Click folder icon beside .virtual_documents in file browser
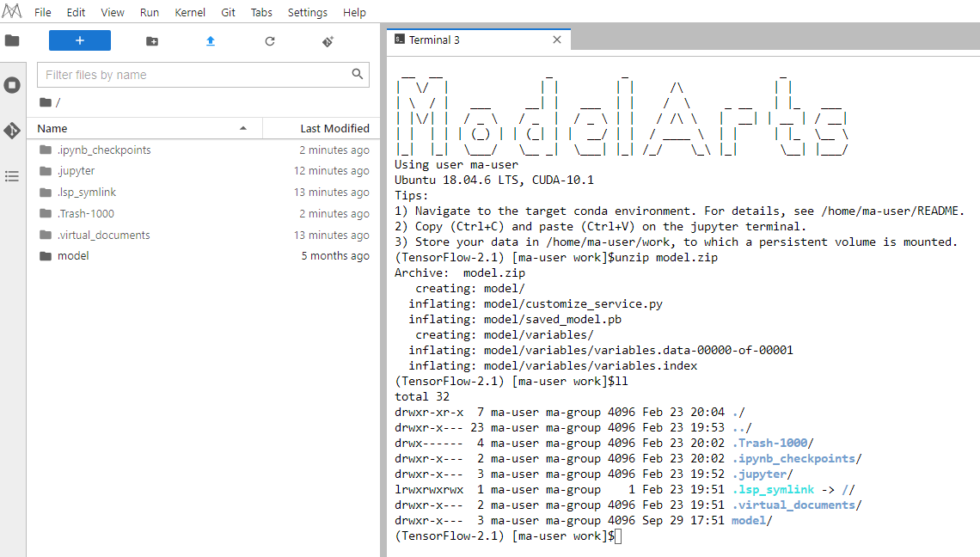Screen dimensions: 980x557 [45, 235]
